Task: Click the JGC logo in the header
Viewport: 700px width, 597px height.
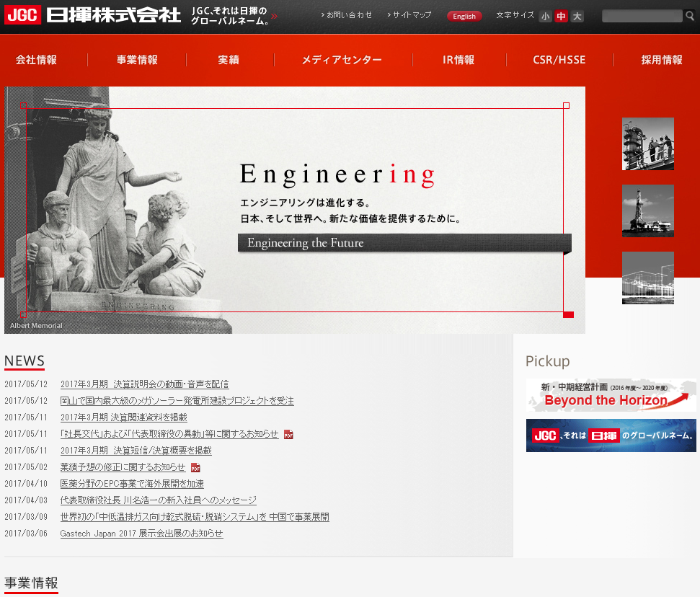Action: coord(23,14)
